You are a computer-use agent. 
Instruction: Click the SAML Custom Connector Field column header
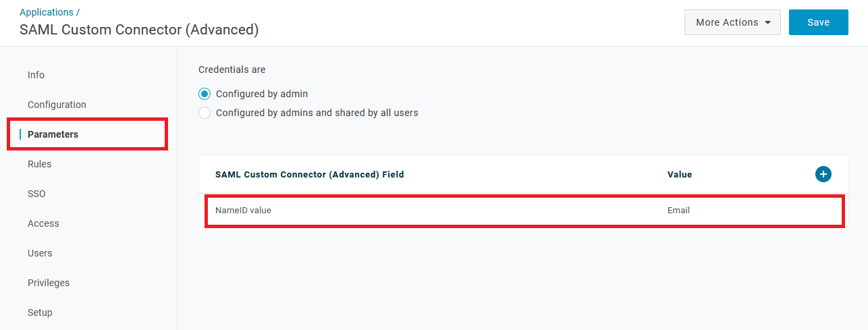(309, 174)
